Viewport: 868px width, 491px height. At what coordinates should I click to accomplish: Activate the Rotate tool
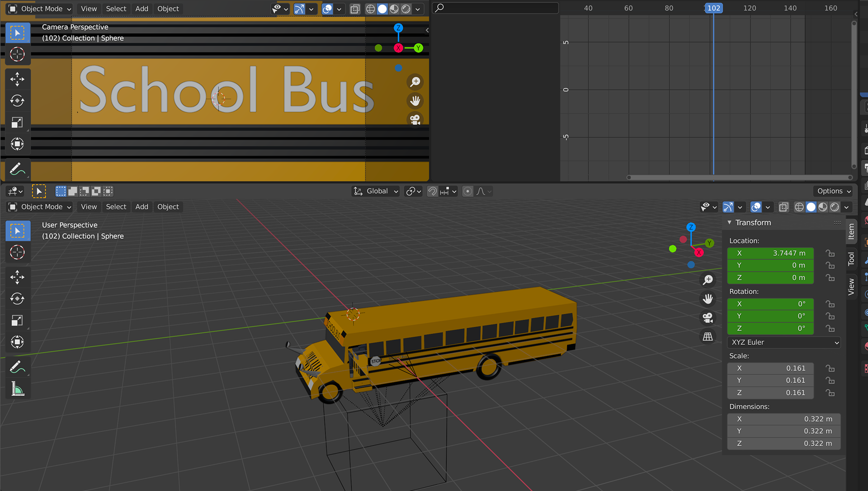[x=18, y=298]
